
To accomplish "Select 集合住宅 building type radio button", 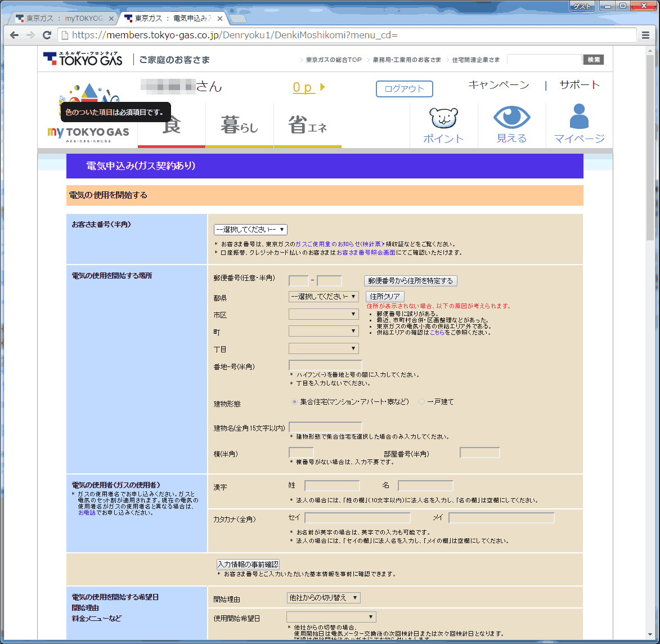I will 295,402.
